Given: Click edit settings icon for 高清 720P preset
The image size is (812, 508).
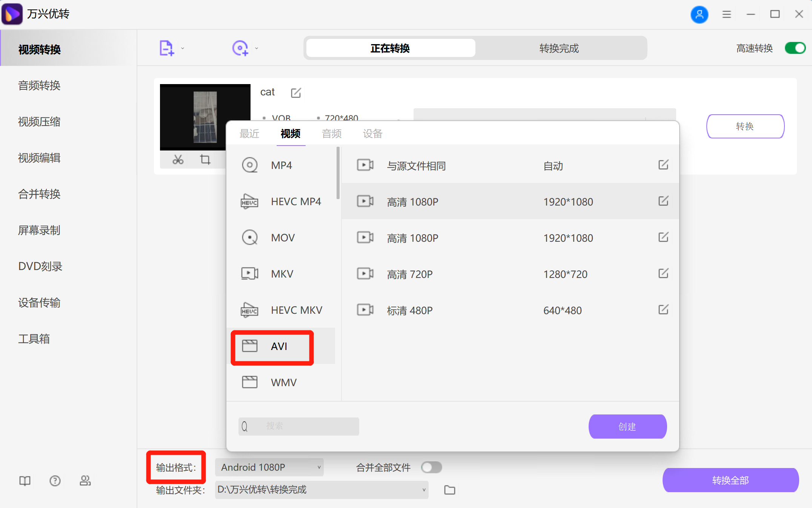Looking at the screenshot, I should [664, 274].
